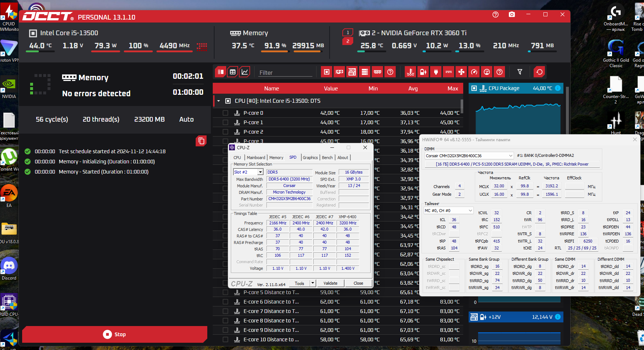The image size is (644, 350).
Task: Click the Tools button in CPU-Z
Action: coord(299,283)
